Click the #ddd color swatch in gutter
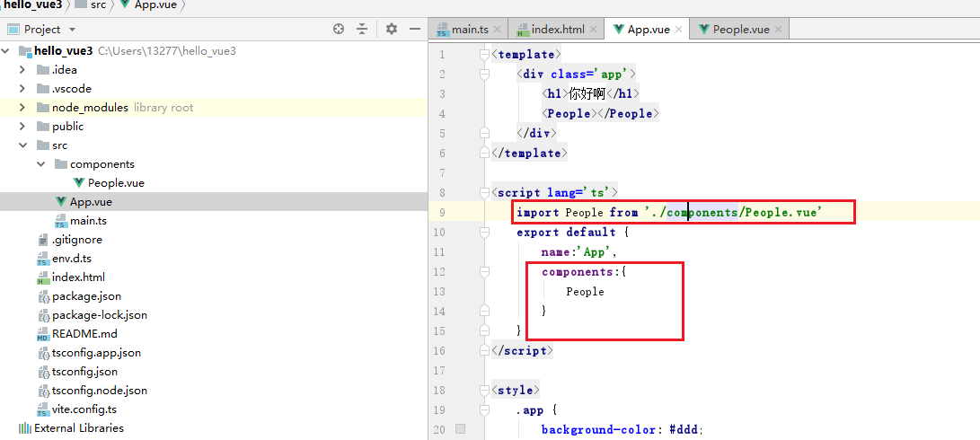The image size is (980, 440). 461,428
